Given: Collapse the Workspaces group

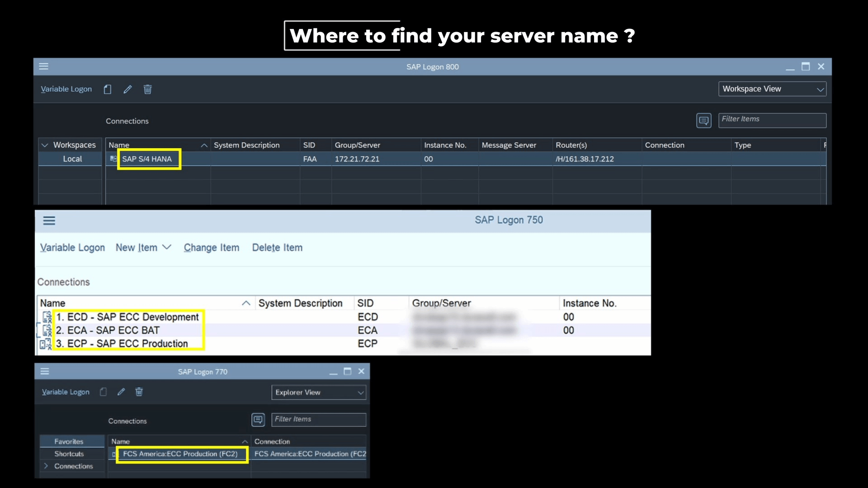Looking at the screenshot, I should click(44, 145).
